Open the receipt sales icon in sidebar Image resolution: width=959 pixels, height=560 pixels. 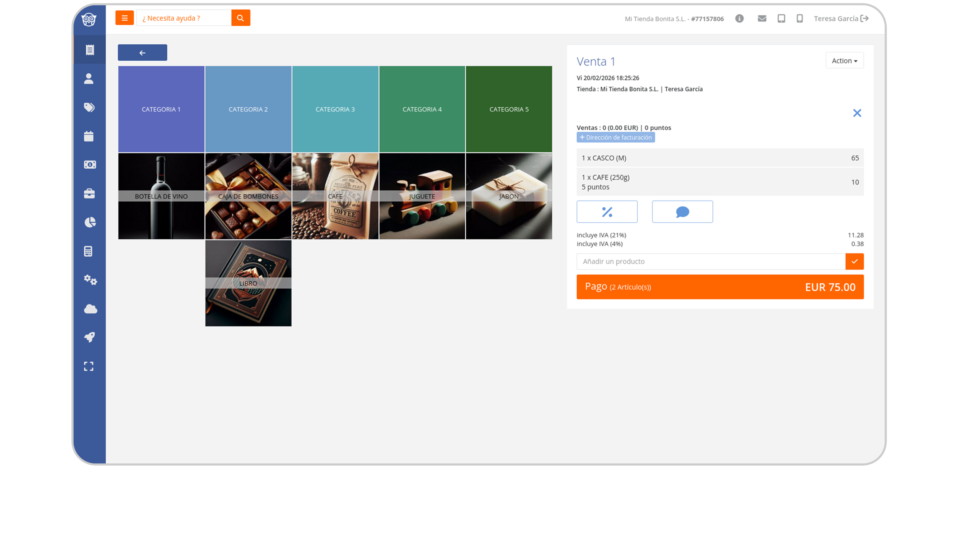point(89,50)
